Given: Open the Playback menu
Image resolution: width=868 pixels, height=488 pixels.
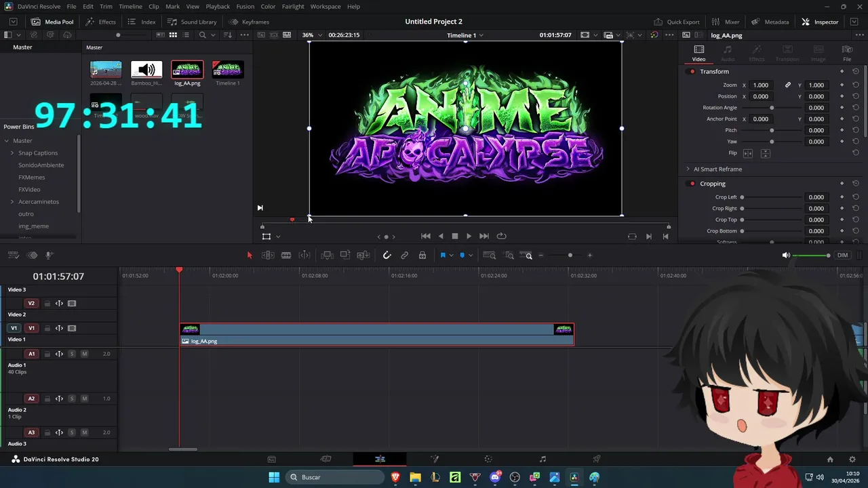Looking at the screenshot, I should [x=218, y=6].
